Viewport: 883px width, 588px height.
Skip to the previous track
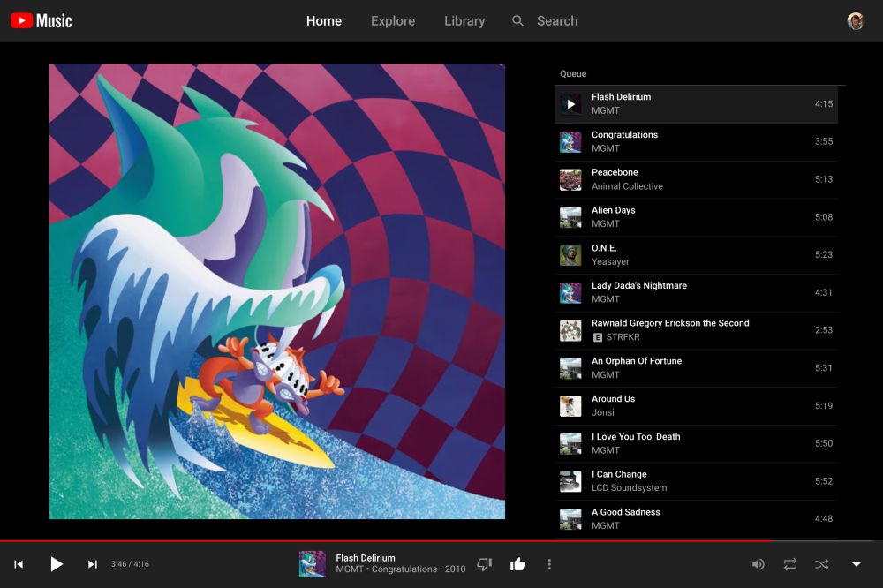19,564
